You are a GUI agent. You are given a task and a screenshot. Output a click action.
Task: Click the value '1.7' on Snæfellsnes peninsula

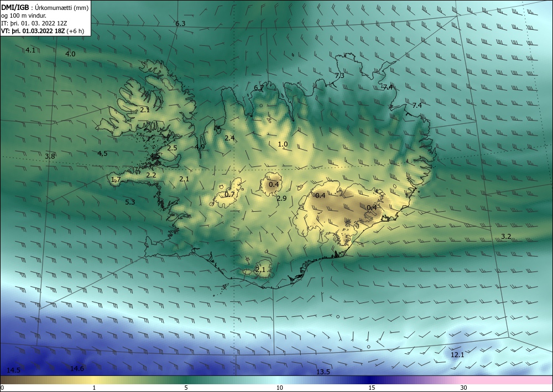[116, 180]
